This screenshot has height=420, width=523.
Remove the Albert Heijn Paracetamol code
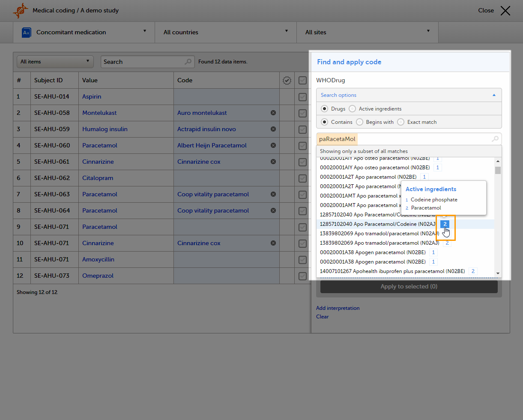point(273,145)
